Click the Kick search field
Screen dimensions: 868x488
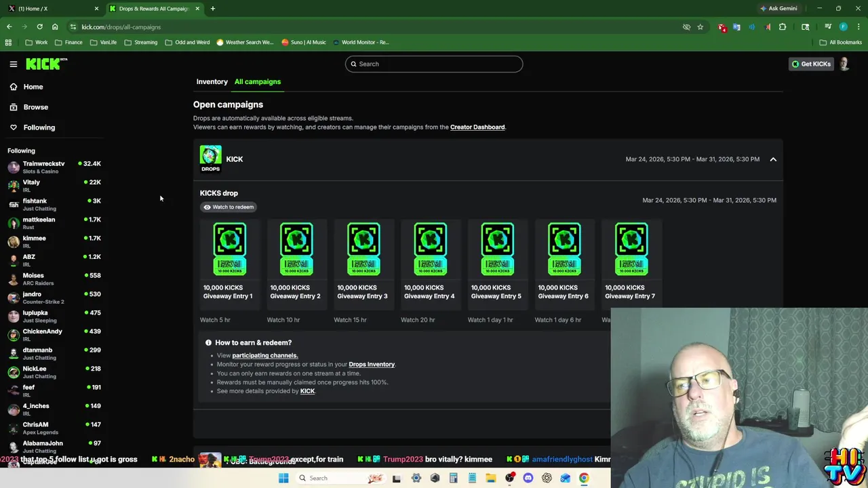[x=434, y=64]
